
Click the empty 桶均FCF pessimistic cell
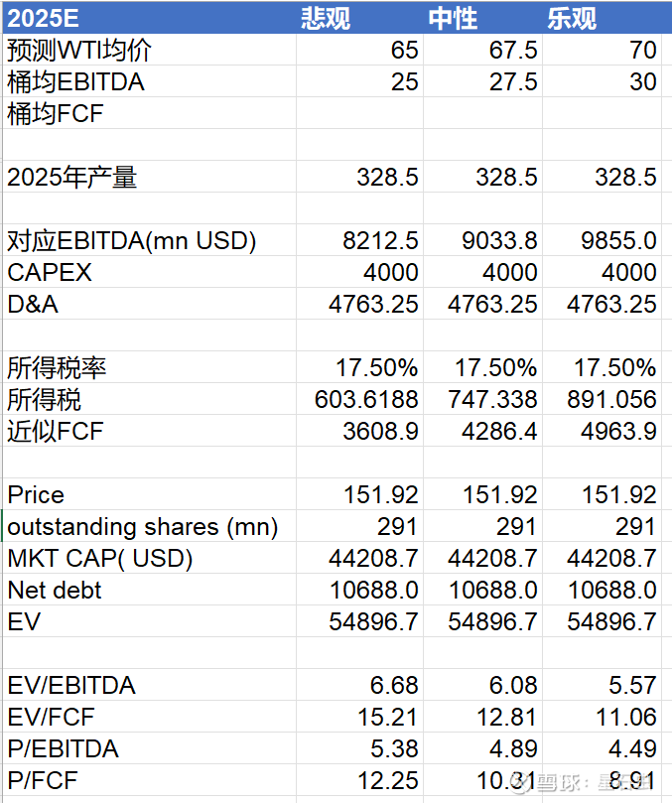coord(359,113)
